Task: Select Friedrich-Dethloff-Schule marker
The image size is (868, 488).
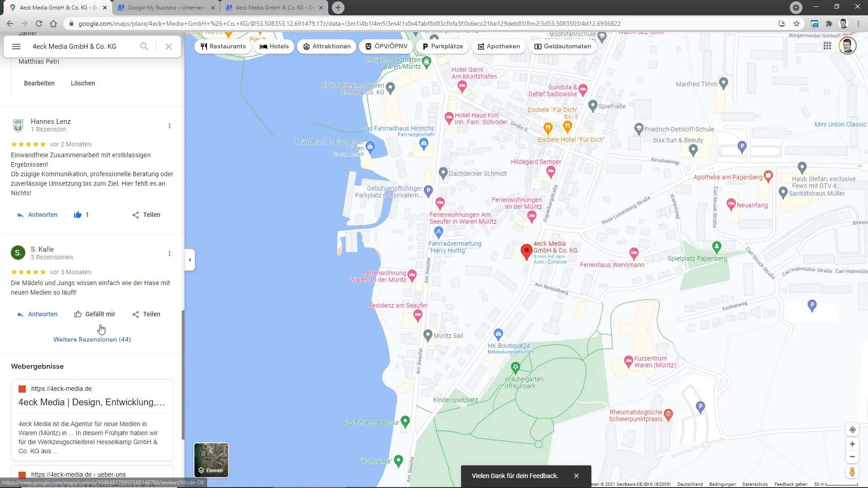Action: (x=638, y=129)
